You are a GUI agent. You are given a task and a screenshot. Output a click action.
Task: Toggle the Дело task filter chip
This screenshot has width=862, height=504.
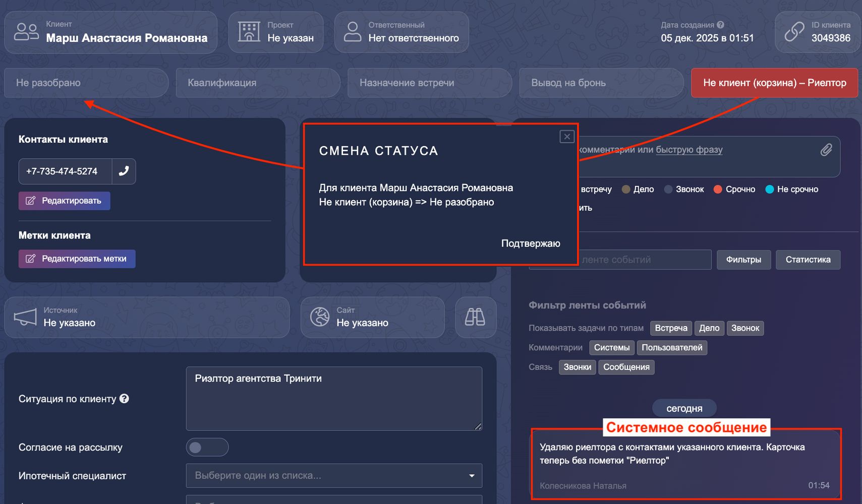[709, 328]
